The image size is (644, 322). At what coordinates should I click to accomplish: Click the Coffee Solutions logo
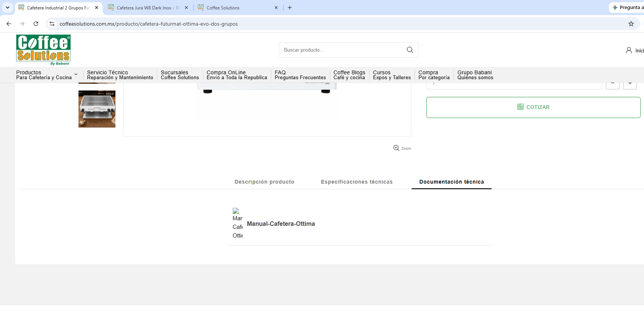[43, 50]
